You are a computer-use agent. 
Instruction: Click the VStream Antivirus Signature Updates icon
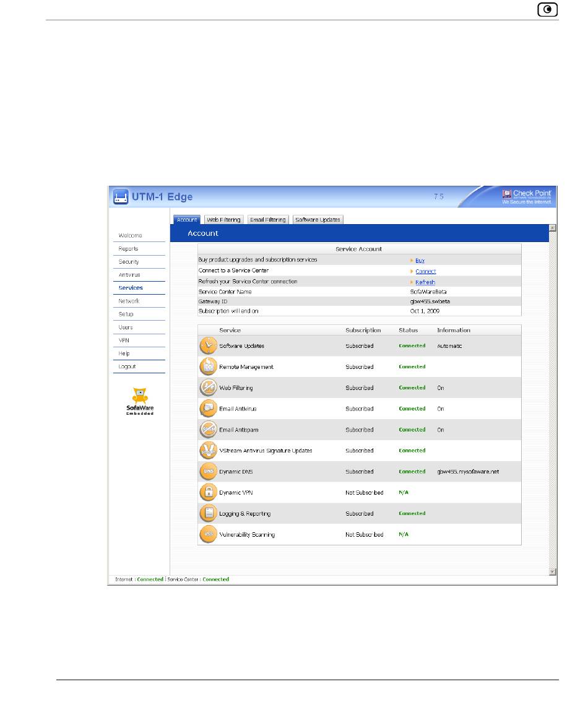click(x=209, y=451)
